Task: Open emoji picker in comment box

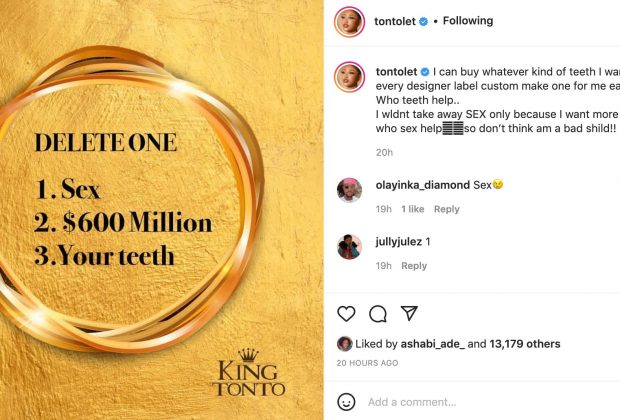Action: tap(346, 402)
